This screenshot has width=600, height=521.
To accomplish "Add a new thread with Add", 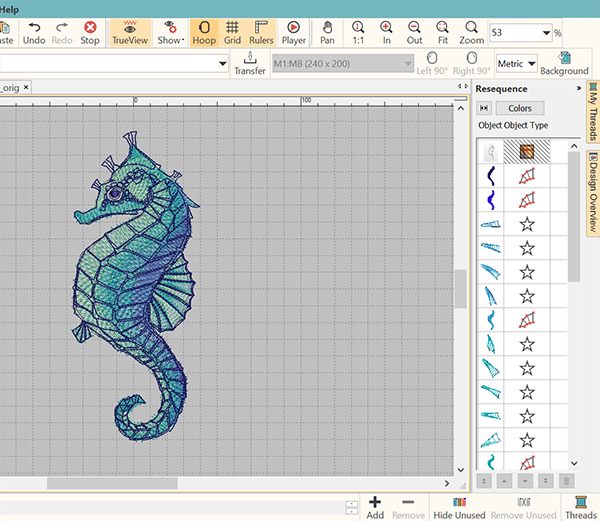I will [375, 507].
